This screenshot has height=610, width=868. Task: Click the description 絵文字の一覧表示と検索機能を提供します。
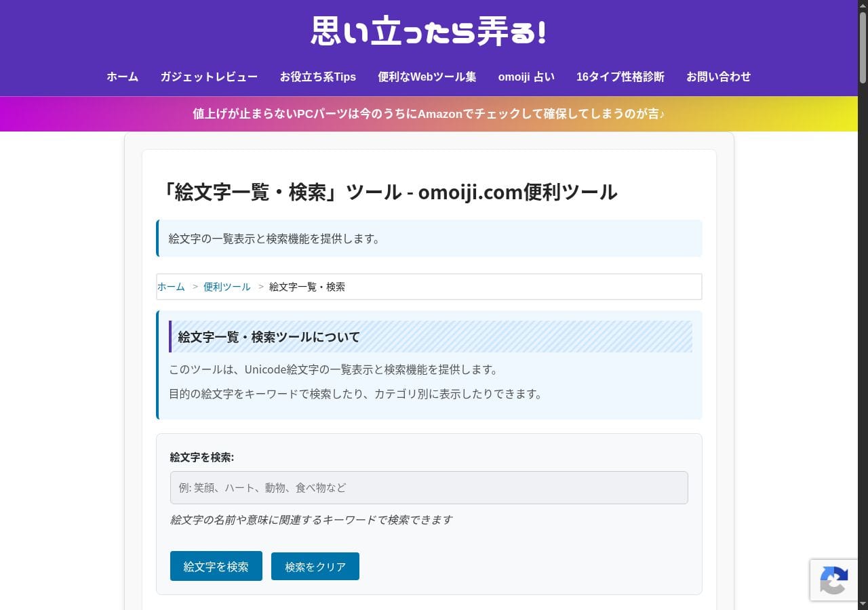tap(275, 239)
